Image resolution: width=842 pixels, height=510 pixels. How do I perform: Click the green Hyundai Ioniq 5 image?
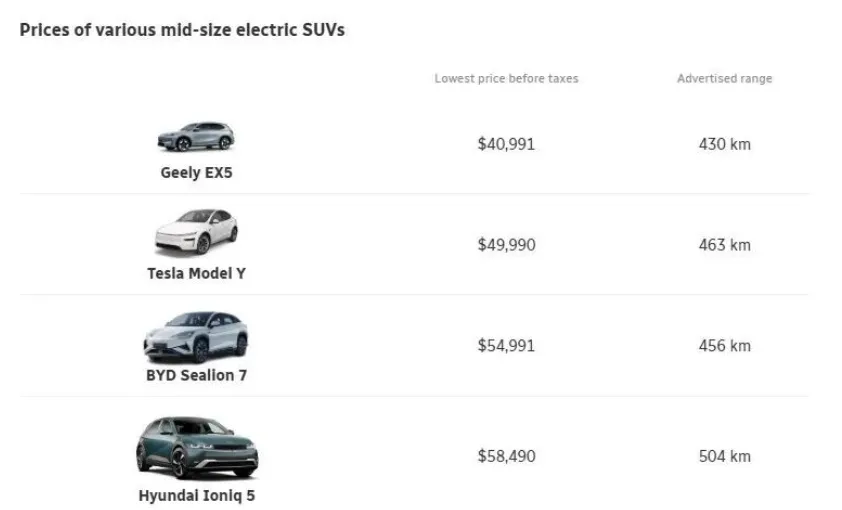coord(196,448)
